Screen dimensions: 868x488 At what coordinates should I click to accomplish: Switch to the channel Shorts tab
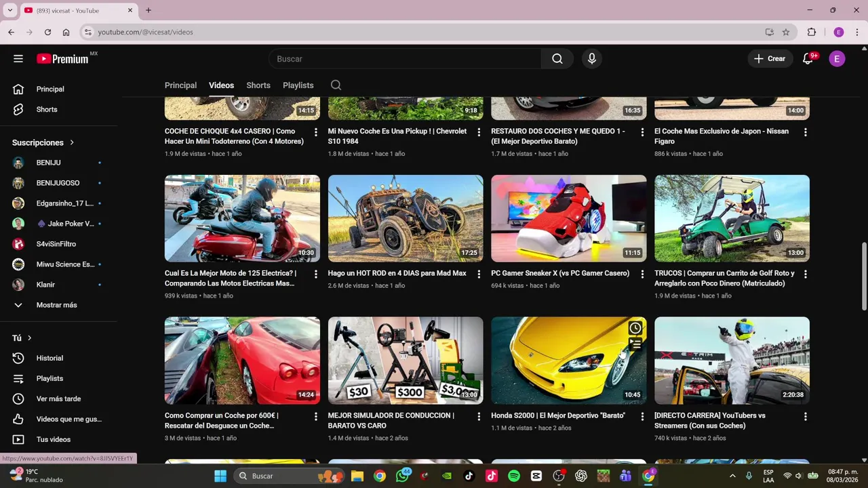[x=258, y=85]
